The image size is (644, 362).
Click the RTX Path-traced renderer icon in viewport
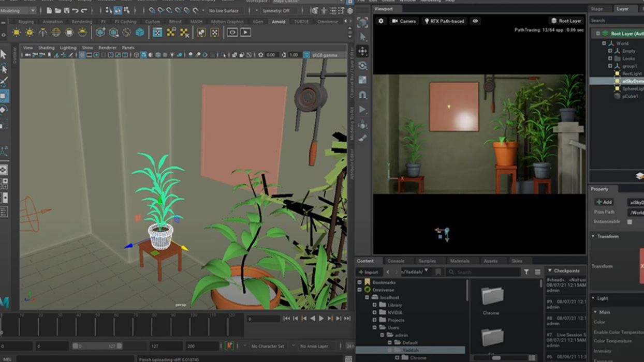click(x=427, y=21)
